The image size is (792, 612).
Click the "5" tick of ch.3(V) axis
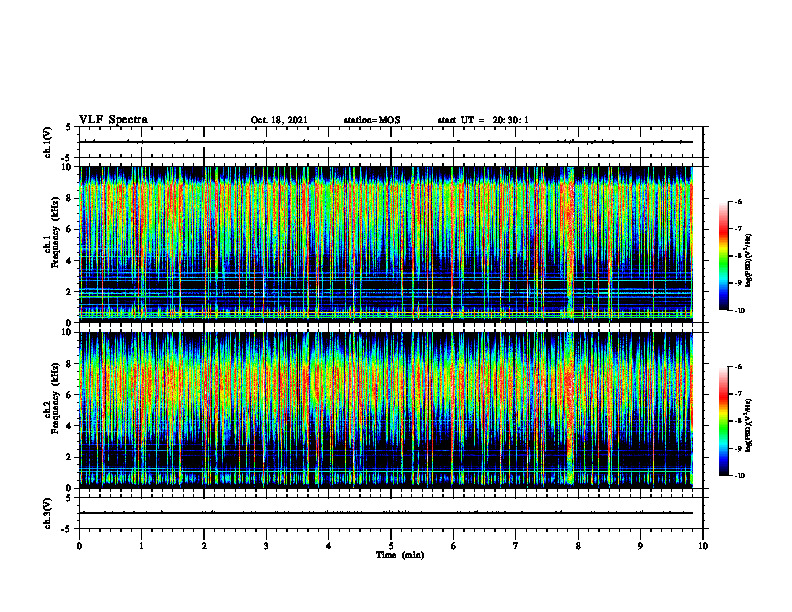68,498
